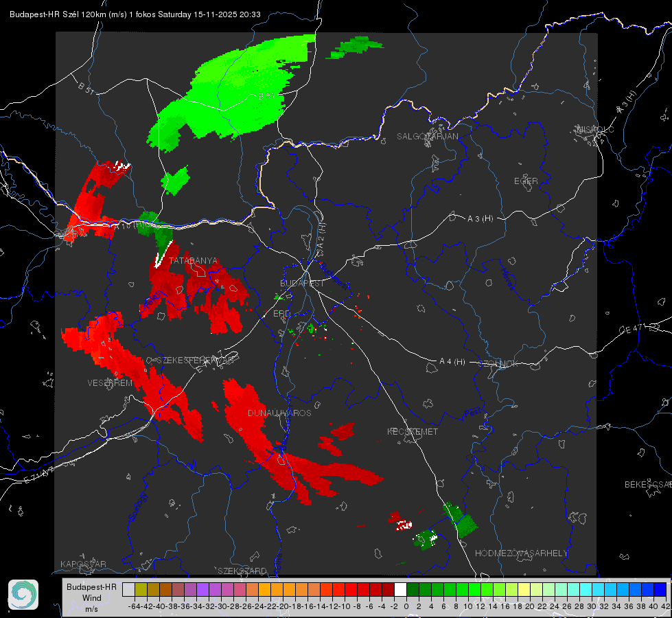Select the SZOLNOK city label
This screenshot has height=618, width=672.
point(498,363)
